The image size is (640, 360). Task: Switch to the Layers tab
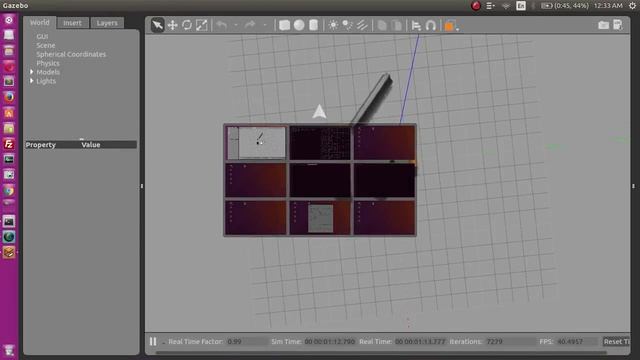[x=107, y=23]
